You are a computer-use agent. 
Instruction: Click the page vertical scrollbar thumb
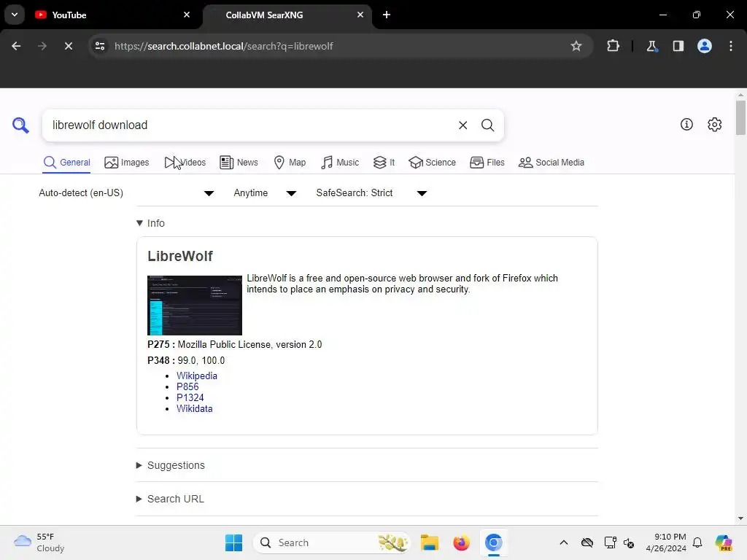click(x=740, y=117)
